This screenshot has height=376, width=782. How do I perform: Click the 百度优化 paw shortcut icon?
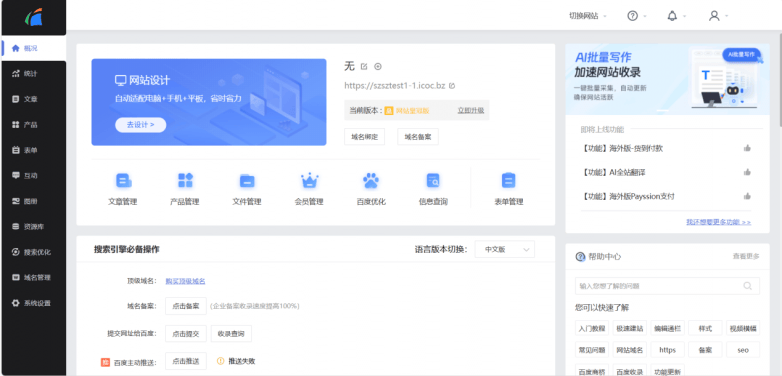click(x=371, y=181)
